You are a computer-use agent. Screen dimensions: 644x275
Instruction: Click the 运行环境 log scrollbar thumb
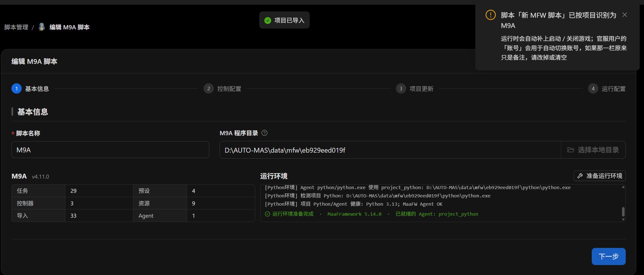tap(623, 212)
